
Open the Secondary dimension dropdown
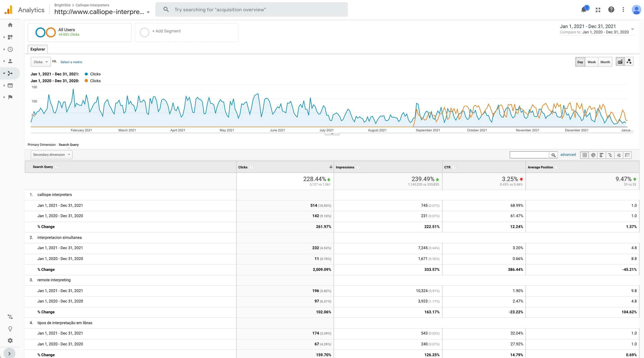pyautogui.click(x=51, y=155)
